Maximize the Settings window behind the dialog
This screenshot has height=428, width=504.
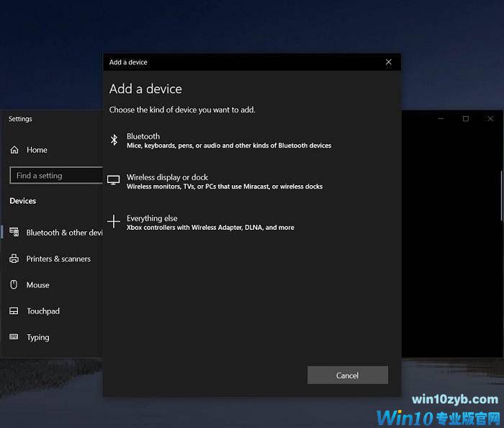click(466, 119)
